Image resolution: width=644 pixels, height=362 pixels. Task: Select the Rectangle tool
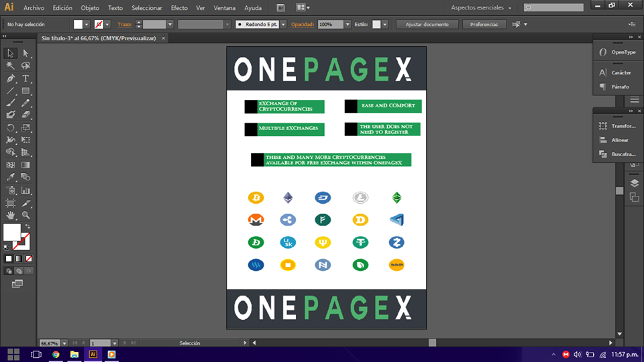pos(25,90)
